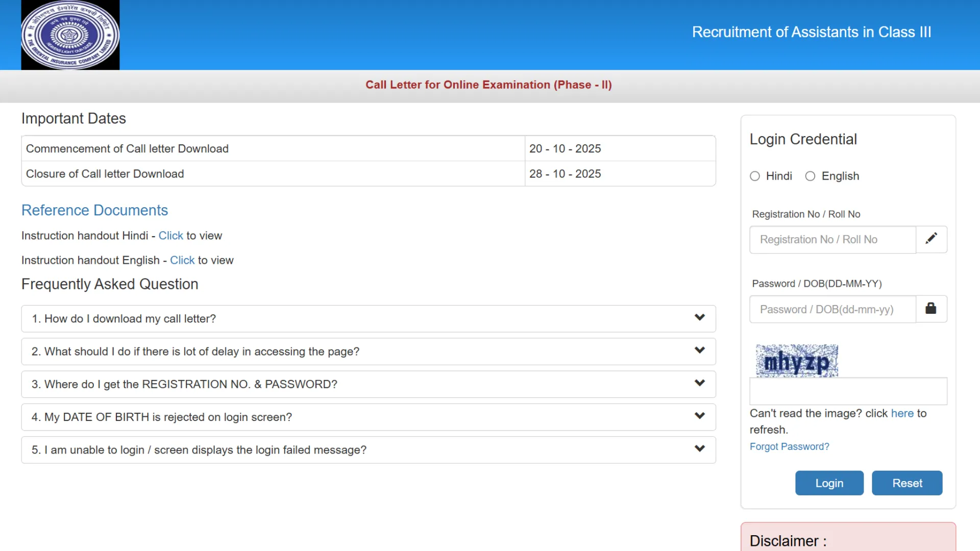Viewport: 980px width, 551px height.
Task: Select the English language radio button
Action: pyautogui.click(x=810, y=176)
